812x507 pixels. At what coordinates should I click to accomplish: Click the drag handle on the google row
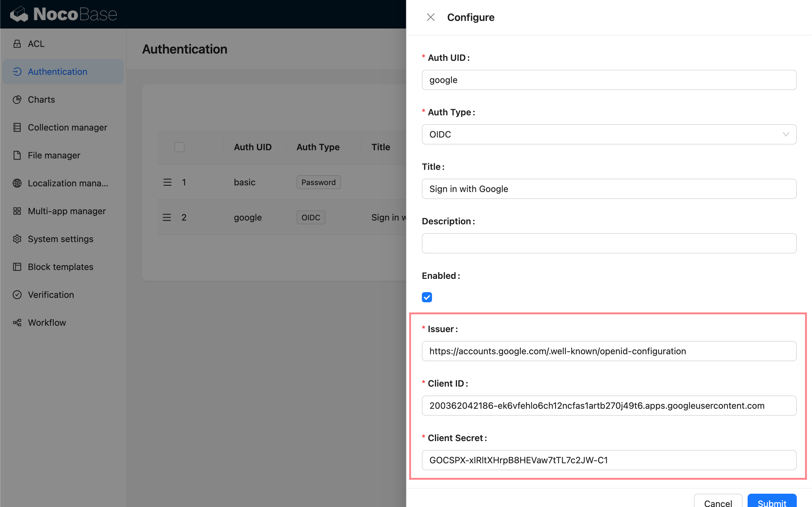167,217
